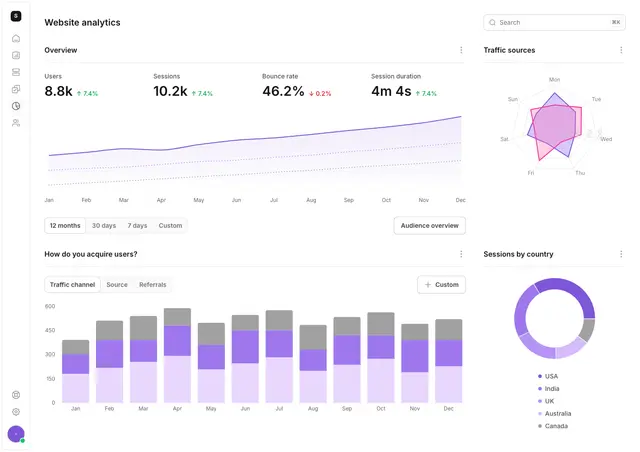This screenshot has width=640, height=452.
Task: Click the Bounce rate 46.2% value
Action: pyautogui.click(x=283, y=91)
